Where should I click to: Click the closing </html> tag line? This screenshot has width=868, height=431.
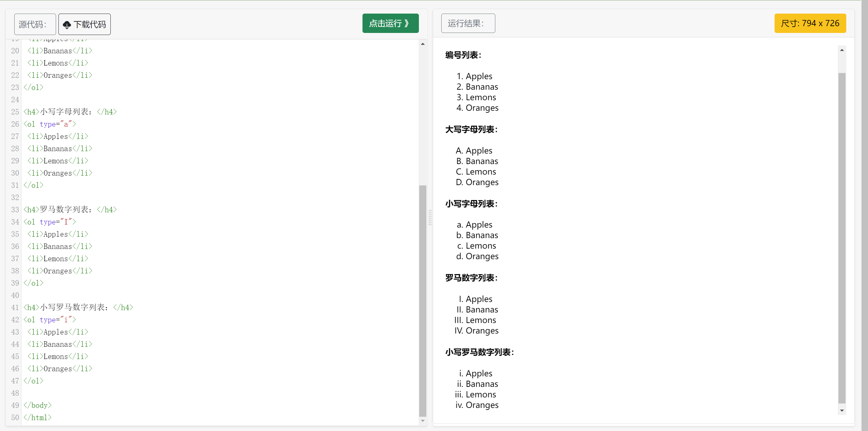(38, 418)
